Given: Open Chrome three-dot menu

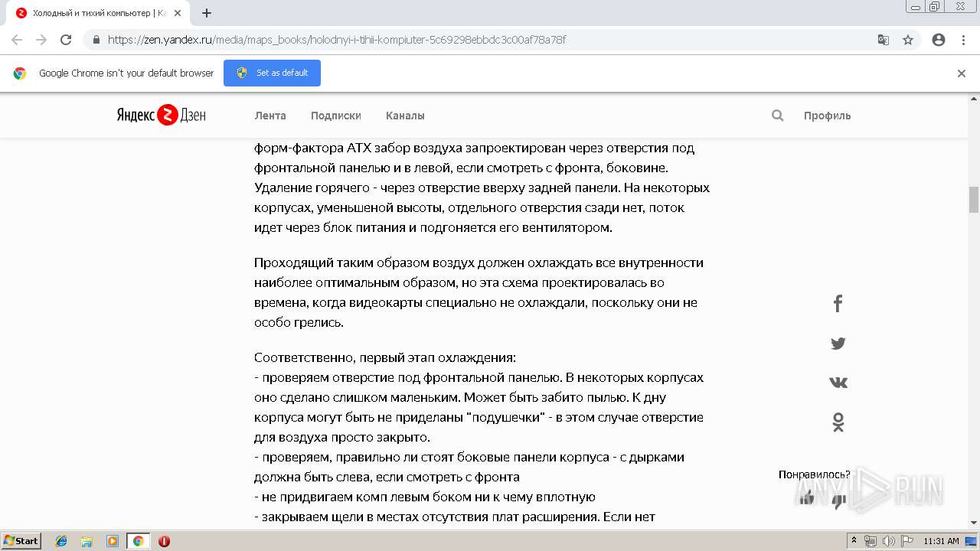Looking at the screenshot, I should click(963, 40).
